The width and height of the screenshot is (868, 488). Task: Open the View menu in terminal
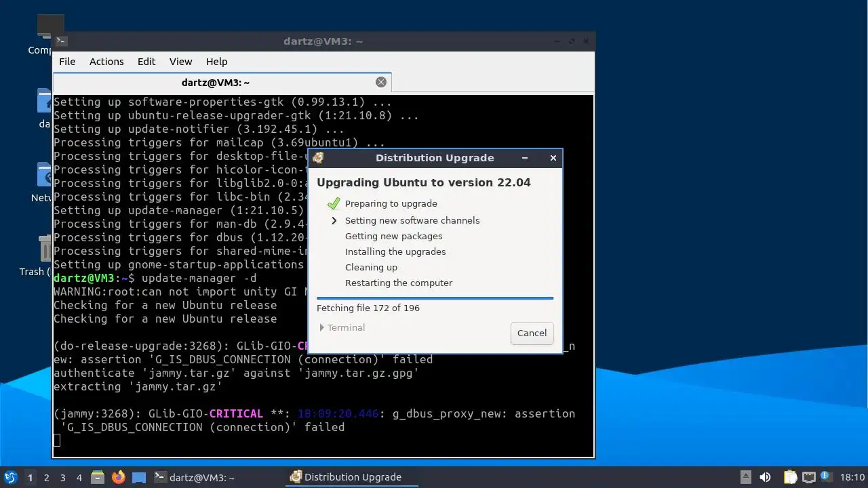coord(180,61)
